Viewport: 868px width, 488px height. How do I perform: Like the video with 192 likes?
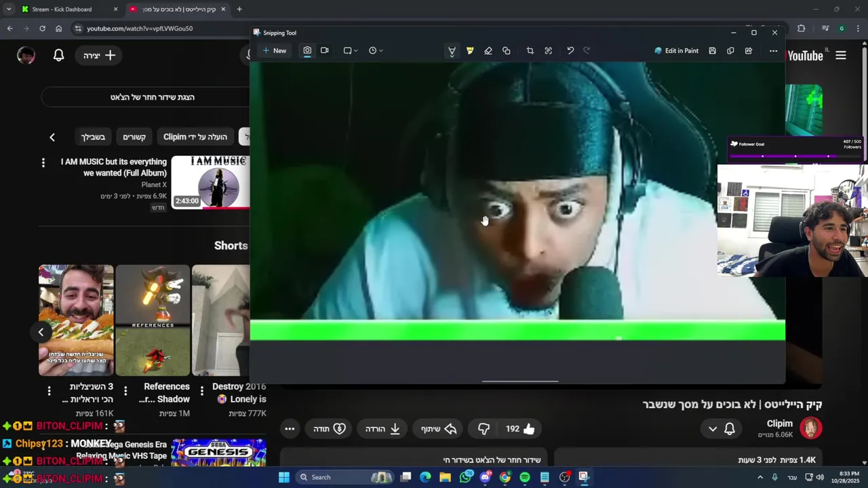coord(521,428)
